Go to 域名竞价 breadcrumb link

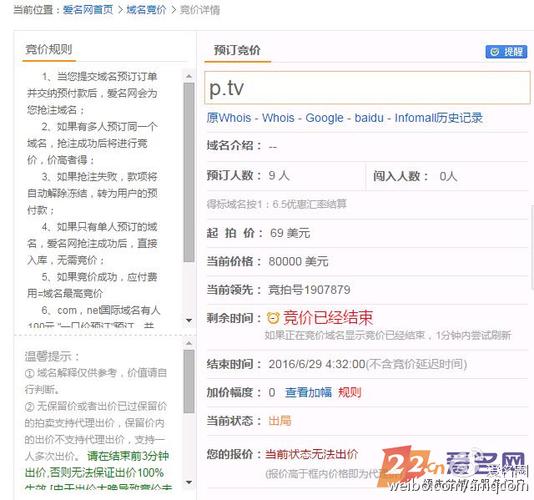click(x=146, y=10)
